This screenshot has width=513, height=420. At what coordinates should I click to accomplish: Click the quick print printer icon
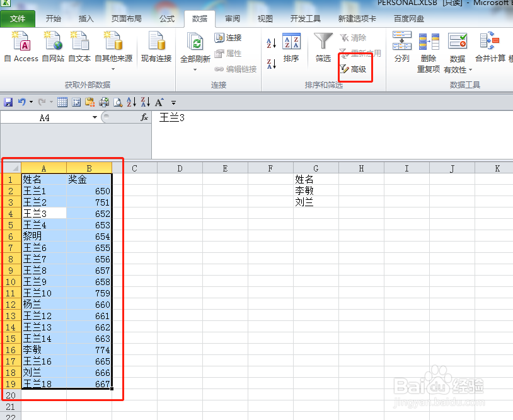(x=104, y=102)
